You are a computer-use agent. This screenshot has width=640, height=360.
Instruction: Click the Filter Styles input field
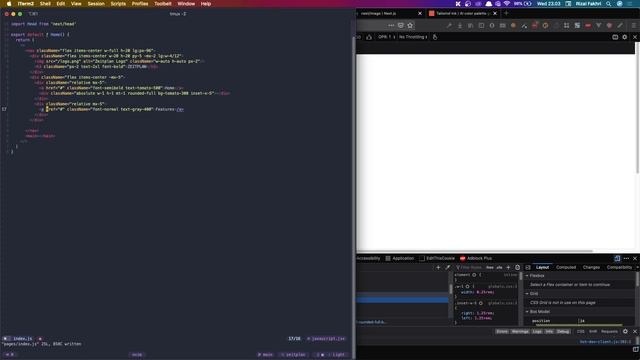coord(469,267)
